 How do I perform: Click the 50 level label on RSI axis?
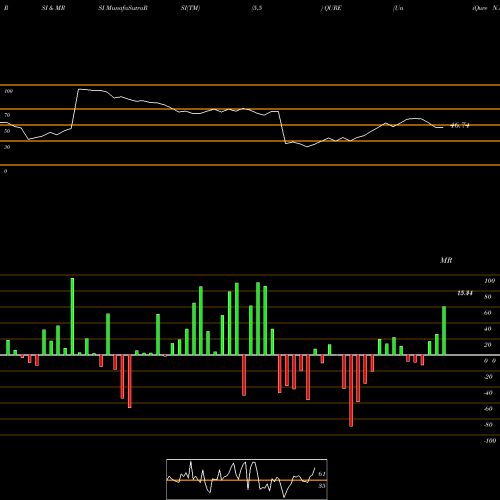point(7,131)
